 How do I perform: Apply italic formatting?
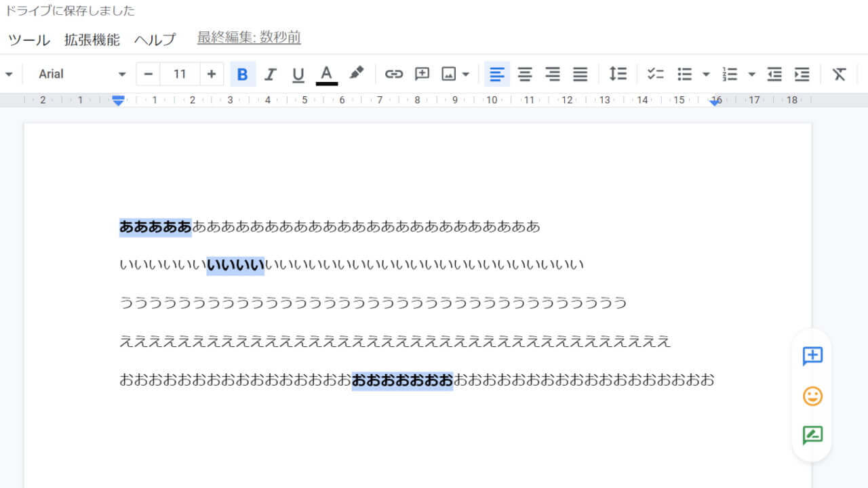click(x=271, y=74)
